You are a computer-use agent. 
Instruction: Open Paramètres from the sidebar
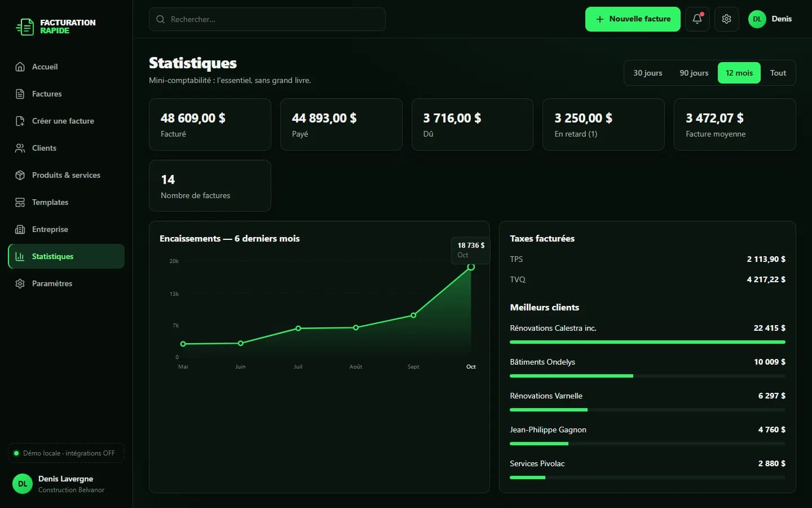coord(67,283)
